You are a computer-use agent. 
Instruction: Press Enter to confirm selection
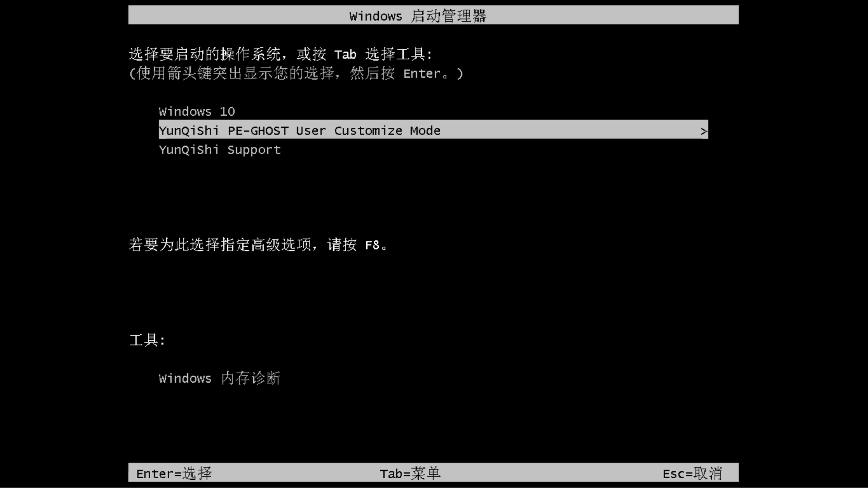[x=173, y=473]
